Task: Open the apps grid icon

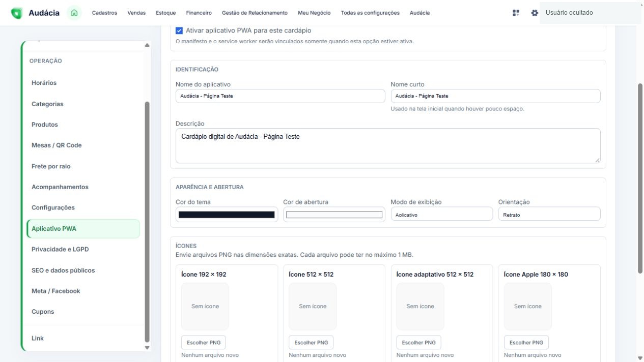Action: tap(516, 13)
